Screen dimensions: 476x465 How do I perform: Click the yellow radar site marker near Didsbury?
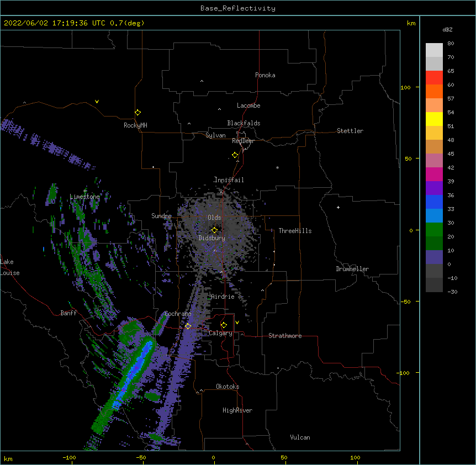(x=214, y=230)
